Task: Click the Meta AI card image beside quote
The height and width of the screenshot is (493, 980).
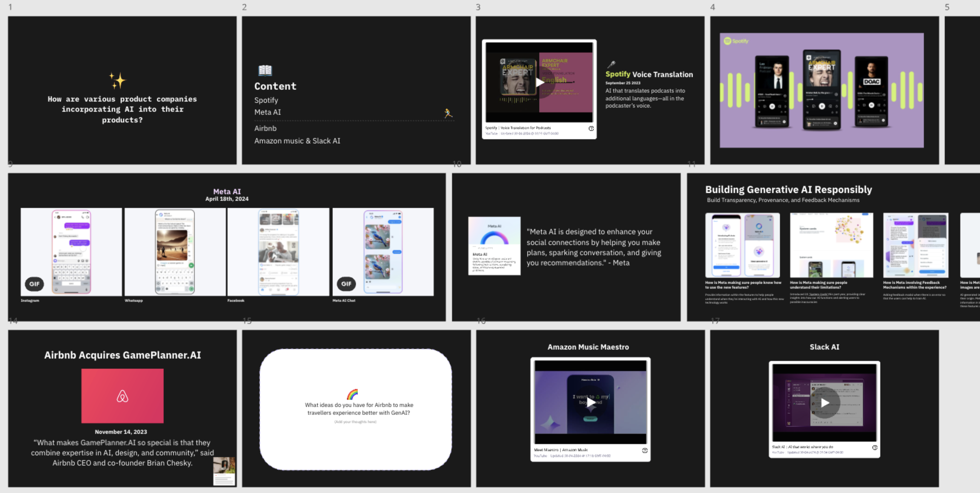Action: pyautogui.click(x=494, y=246)
